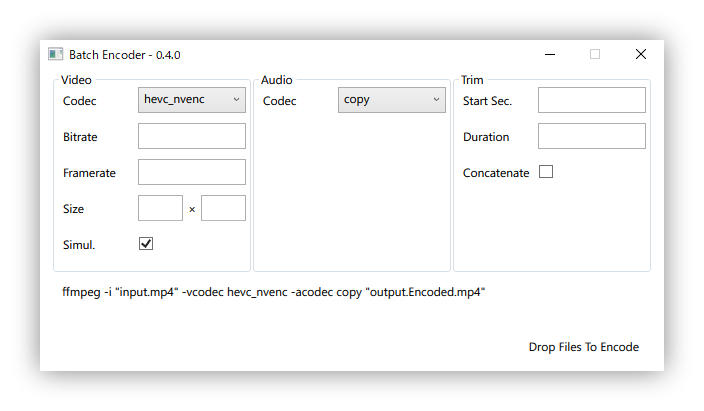Minimize the Batch Encoder window

(549, 54)
